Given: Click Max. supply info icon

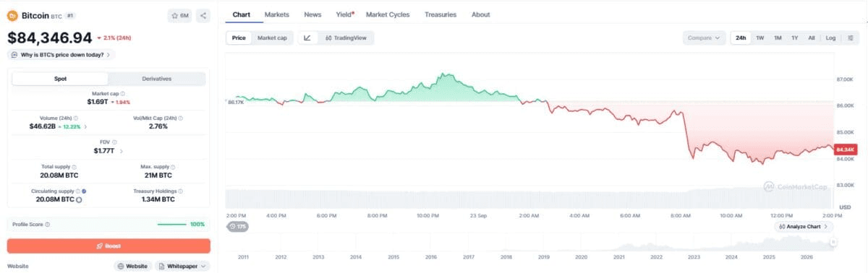Looking at the screenshot, I should click(x=173, y=167).
